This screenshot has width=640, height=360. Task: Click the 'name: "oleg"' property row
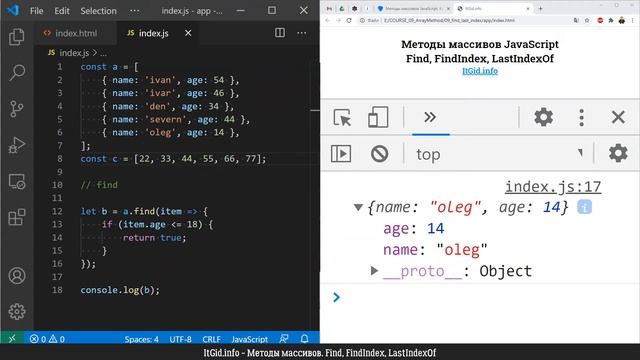(x=435, y=249)
